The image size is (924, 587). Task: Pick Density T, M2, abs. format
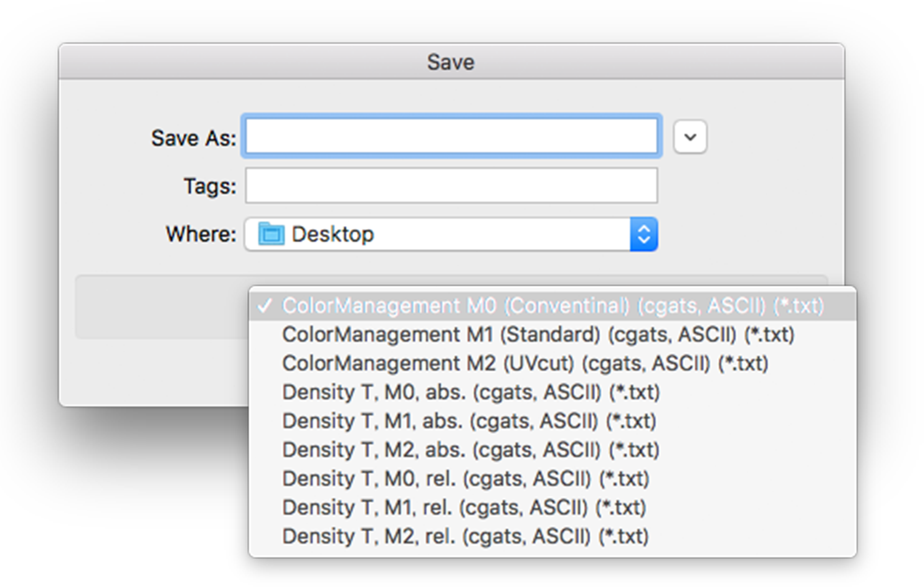[471, 450]
